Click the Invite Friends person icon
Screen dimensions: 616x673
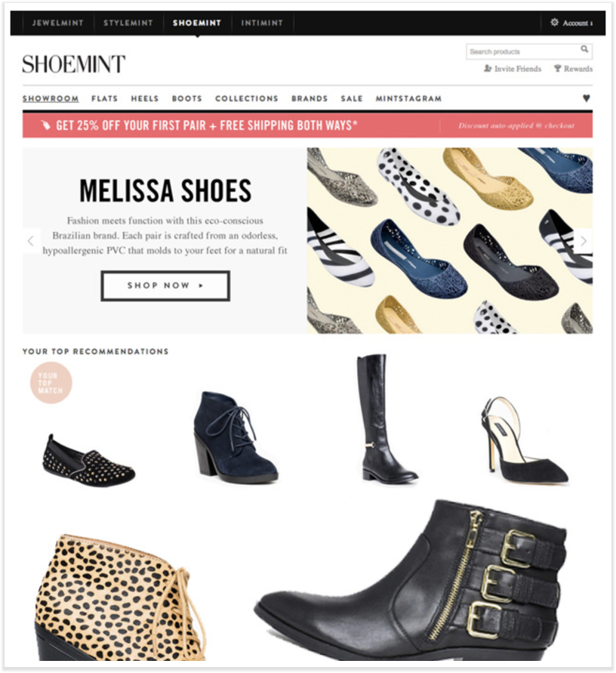click(488, 68)
